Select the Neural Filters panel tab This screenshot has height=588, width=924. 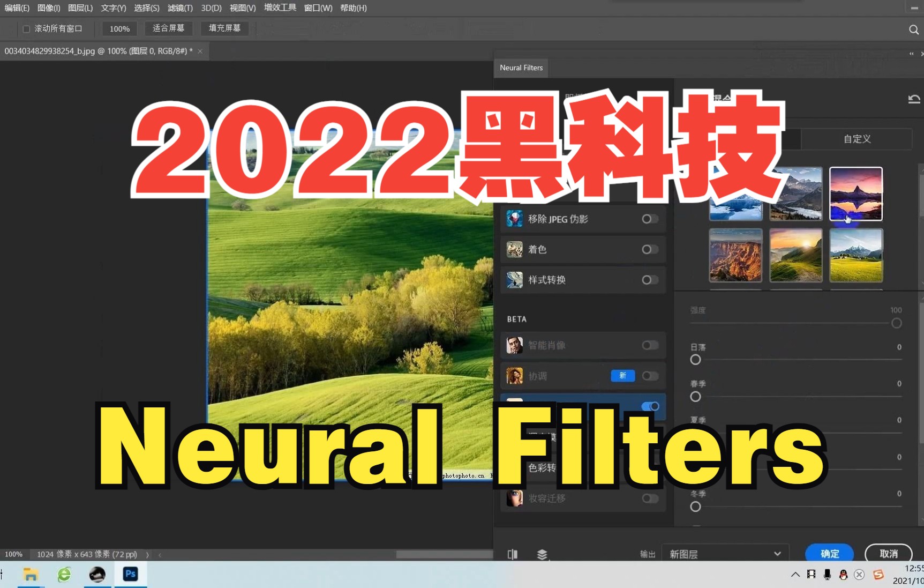pos(521,68)
